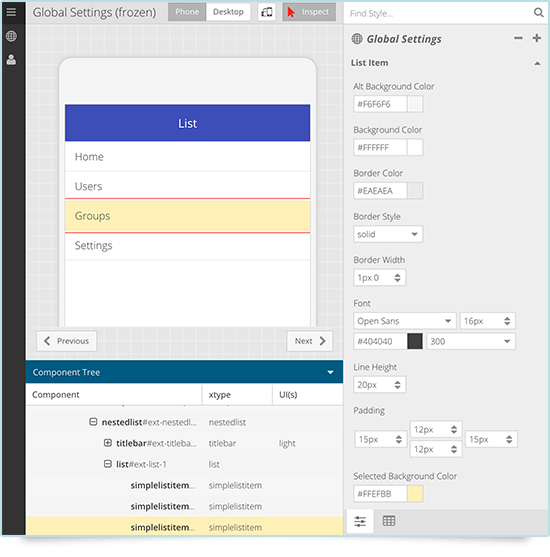
Task: Collapse the List Item section
Action: coord(537,63)
